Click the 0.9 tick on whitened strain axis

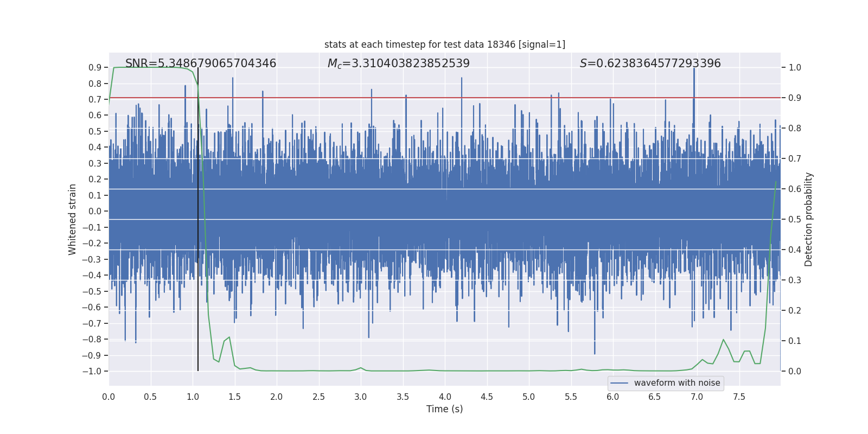[x=95, y=68]
